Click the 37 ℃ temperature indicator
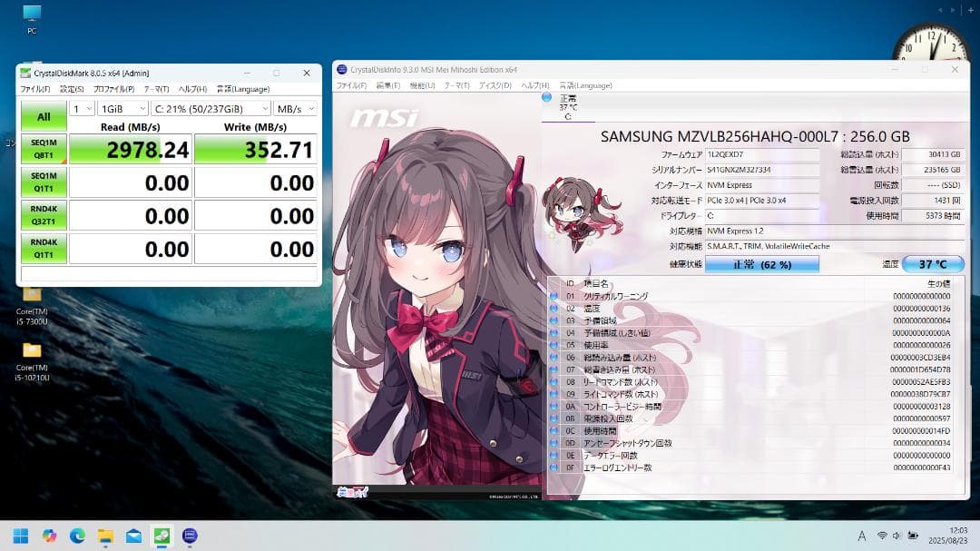This screenshot has height=551, width=980. pyautogui.click(x=933, y=263)
